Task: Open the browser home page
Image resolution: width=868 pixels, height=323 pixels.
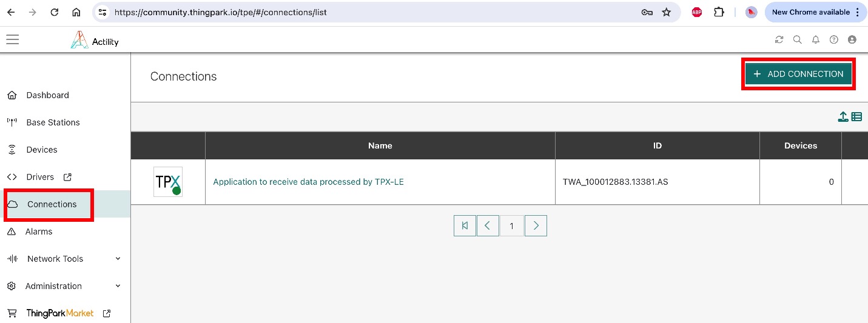Action: [76, 12]
